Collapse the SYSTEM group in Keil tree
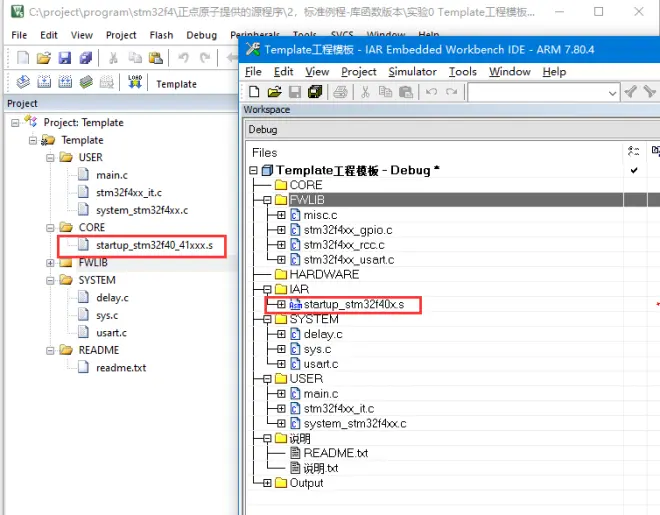 click(50, 281)
